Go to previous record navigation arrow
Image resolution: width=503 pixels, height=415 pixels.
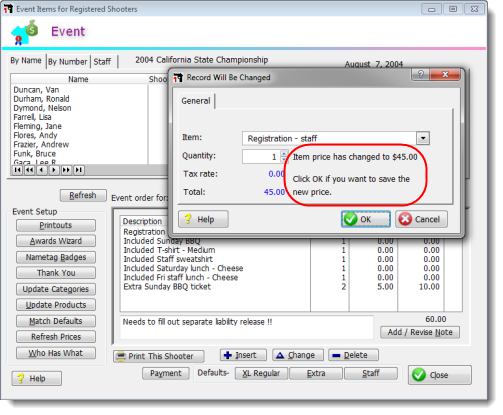42,170
